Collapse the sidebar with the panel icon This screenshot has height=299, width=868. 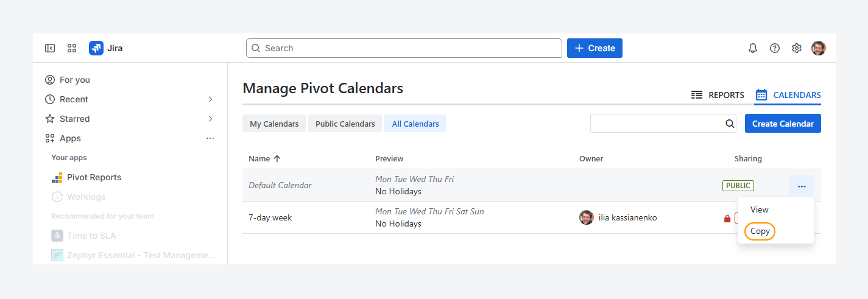50,48
